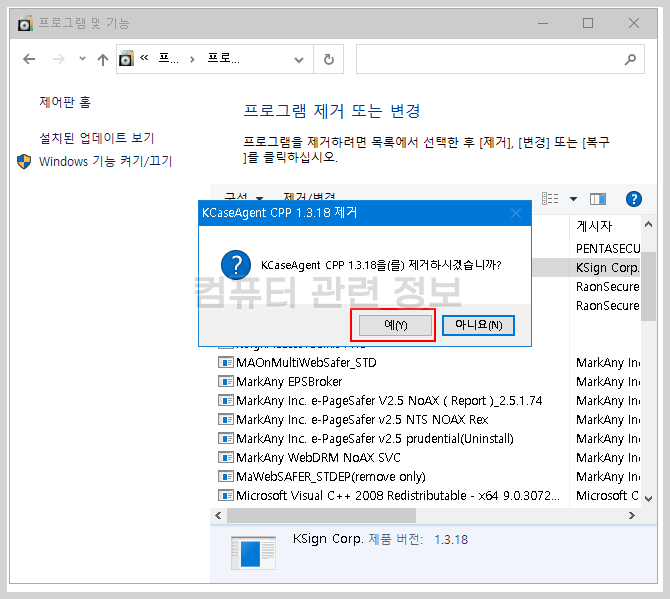The width and height of the screenshot is (670, 599).
Task: Click the 프로... breadcrumb segment
Action: [223, 59]
